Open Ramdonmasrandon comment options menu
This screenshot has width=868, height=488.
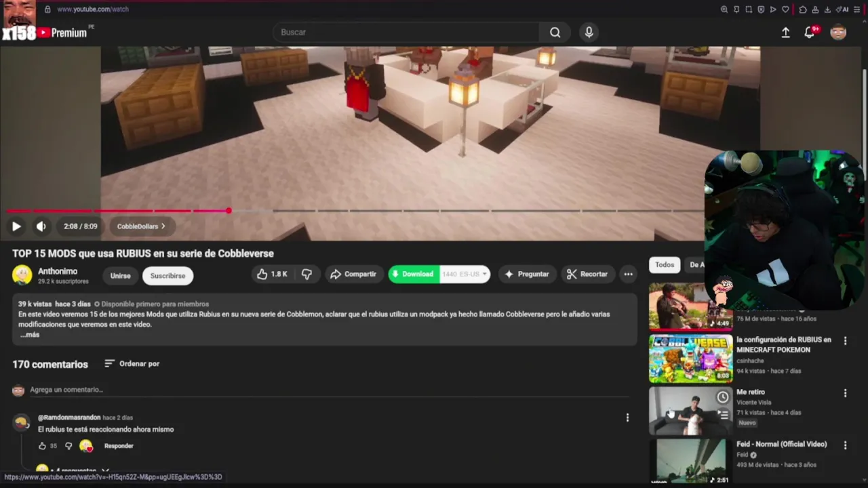pyautogui.click(x=627, y=418)
